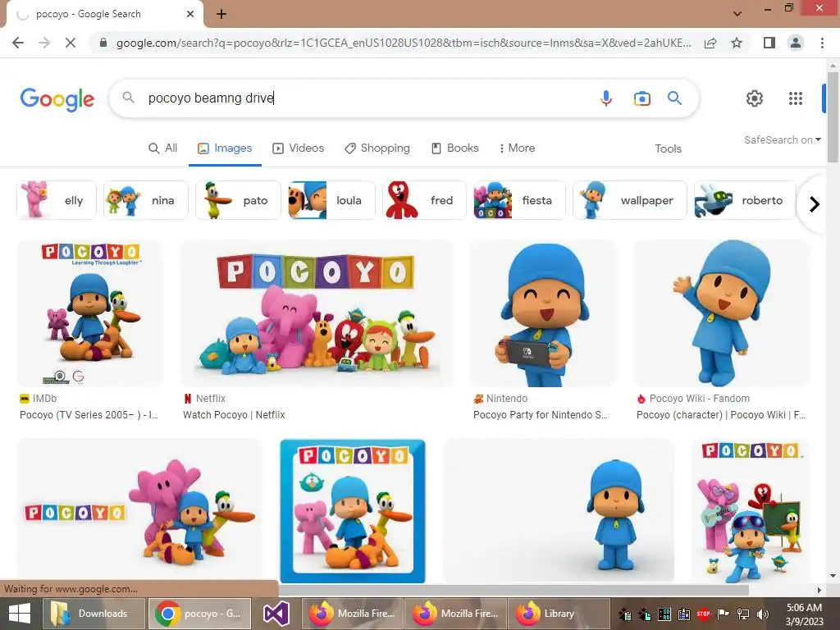Open a new browser tab with plus
Viewport: 840px width, 630px height.
(221, 14)
